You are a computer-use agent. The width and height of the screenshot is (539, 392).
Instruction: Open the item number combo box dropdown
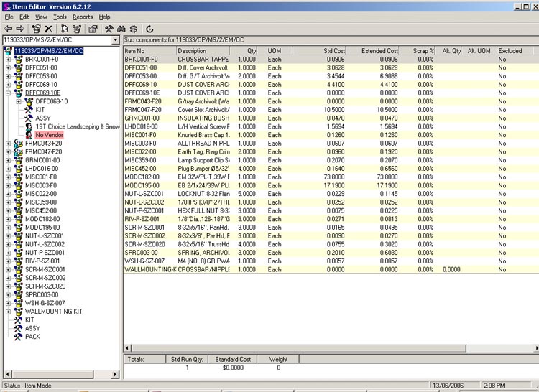pyautogui.click(x=115, y=41)
